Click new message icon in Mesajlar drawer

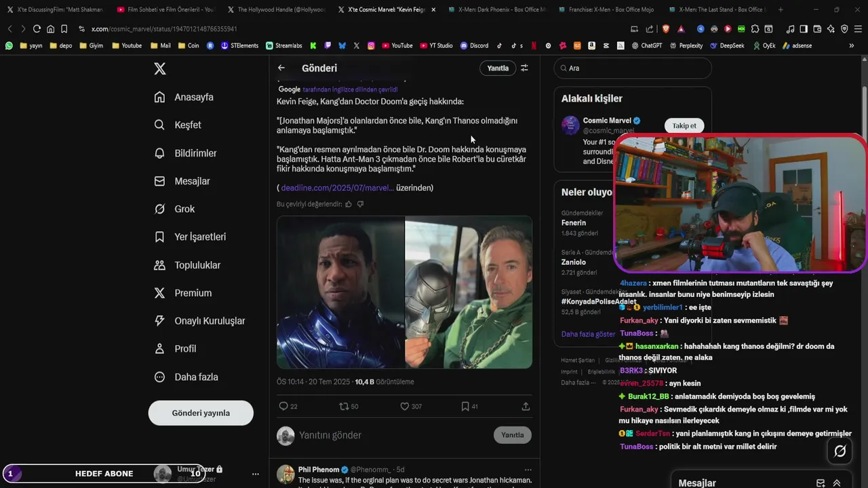821,483
